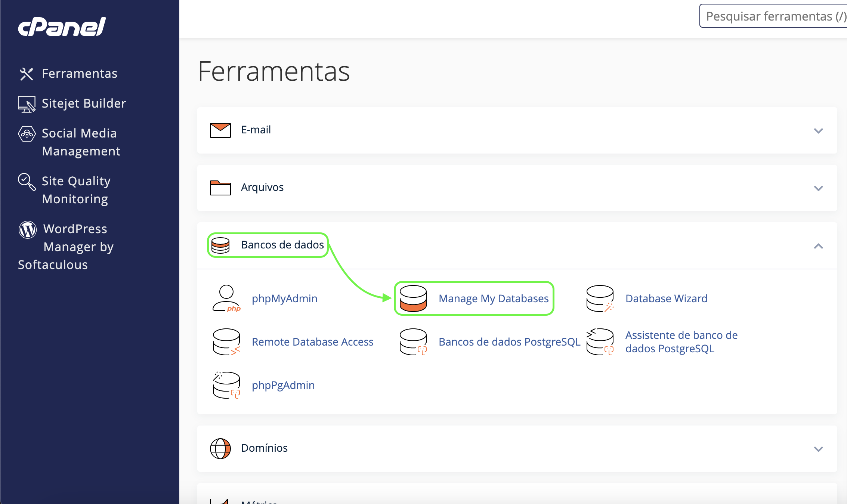
Task: Click the E-mail section title
Action: [x=256, y=130]
